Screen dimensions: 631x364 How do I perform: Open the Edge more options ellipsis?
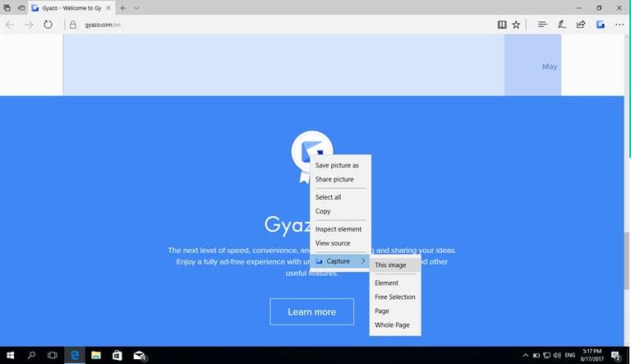click(x=619, y=25)
